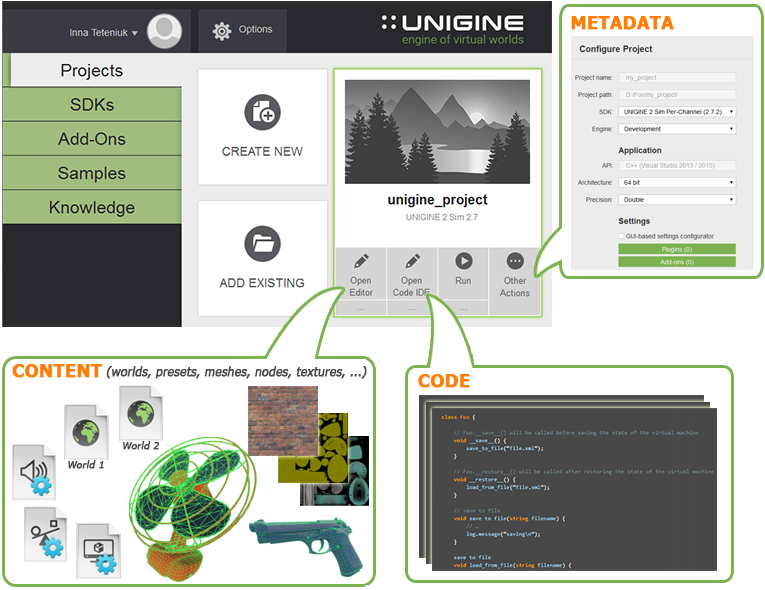Click the Add-ons (0) button
765x590 pixels.
(x=677, y=262)
